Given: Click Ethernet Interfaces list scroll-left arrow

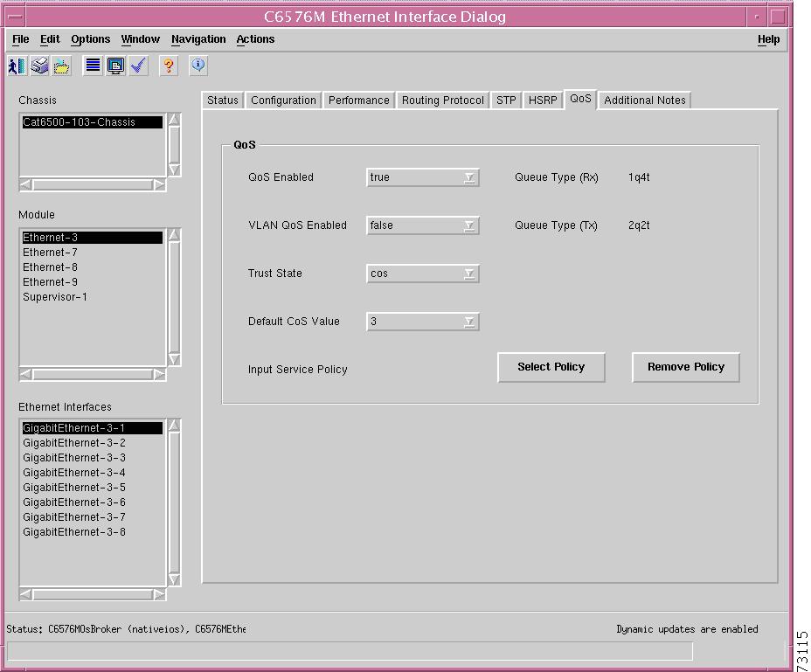Looking at the screenshot, I should tap(25, 594).
